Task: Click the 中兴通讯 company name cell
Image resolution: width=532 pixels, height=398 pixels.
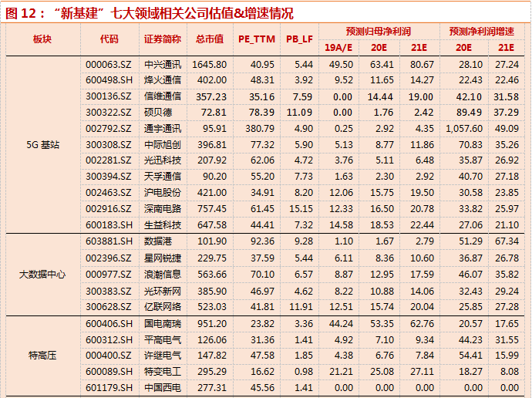Action: coord(162,64)
